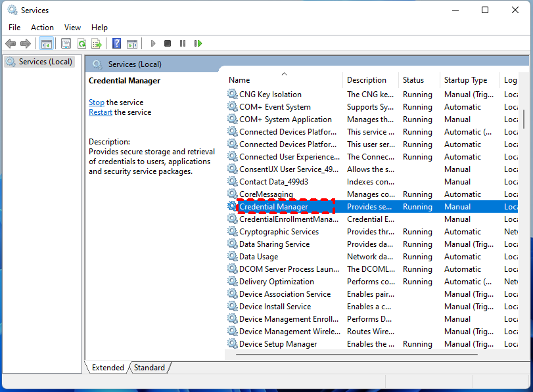This screenshot has width=533, height=392.
Task: Click 'This service ...' description of Connected Devices
Action: (x=371, y=132)
